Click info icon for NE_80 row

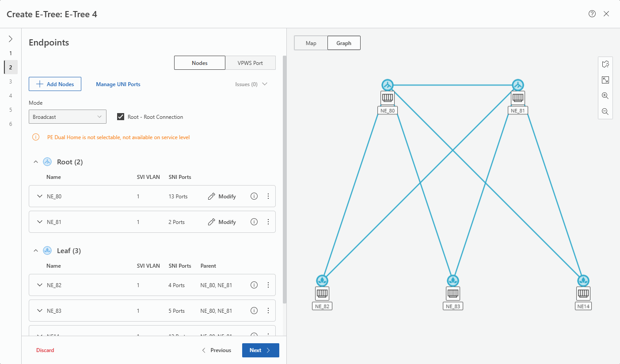[254, 197]
